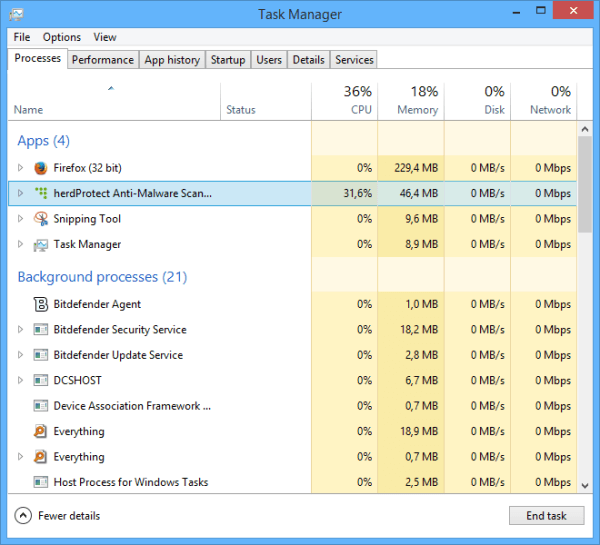Sort by the 36% CPU column header

point(344,101)
